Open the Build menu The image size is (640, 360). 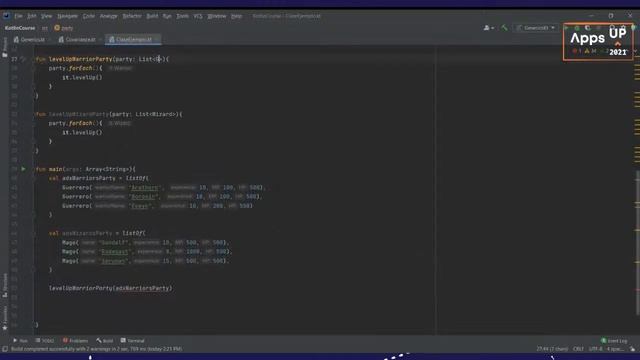tap(152, 16)
